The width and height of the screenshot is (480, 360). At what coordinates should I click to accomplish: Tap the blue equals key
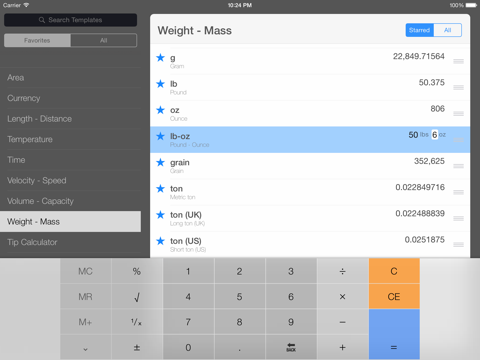394,335
